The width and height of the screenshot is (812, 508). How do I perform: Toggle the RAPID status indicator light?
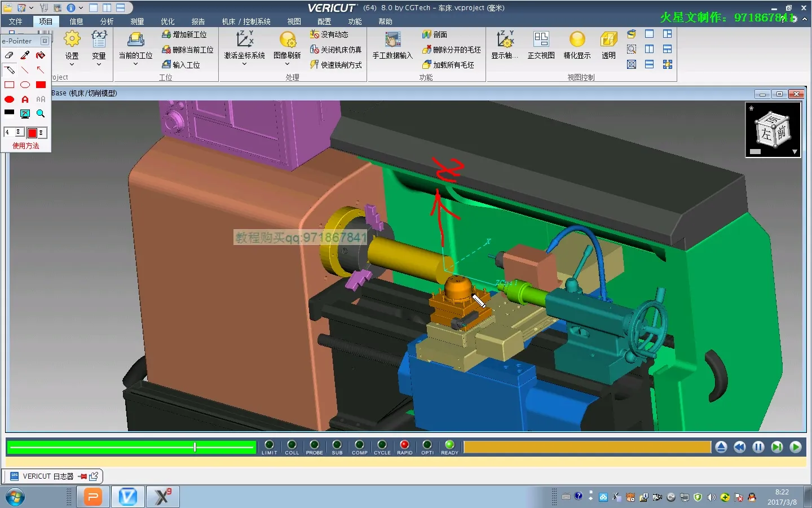[x=404, y=445]
